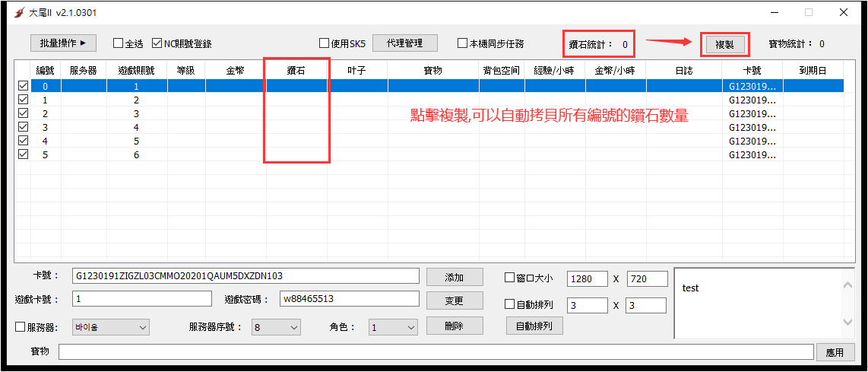Click the 代理管理 proxy management button
The image size is (868, 372).
[x=404, y=43]
